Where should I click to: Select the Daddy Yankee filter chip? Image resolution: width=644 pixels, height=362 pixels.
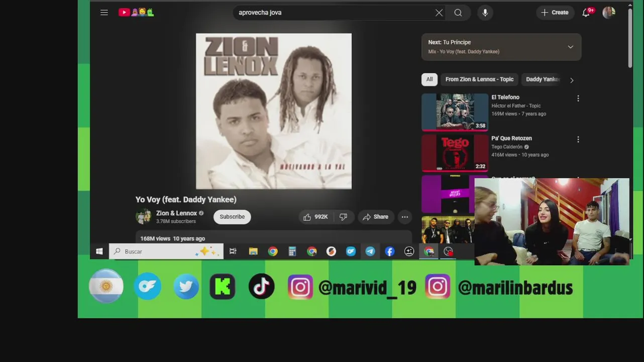(542, 79)
